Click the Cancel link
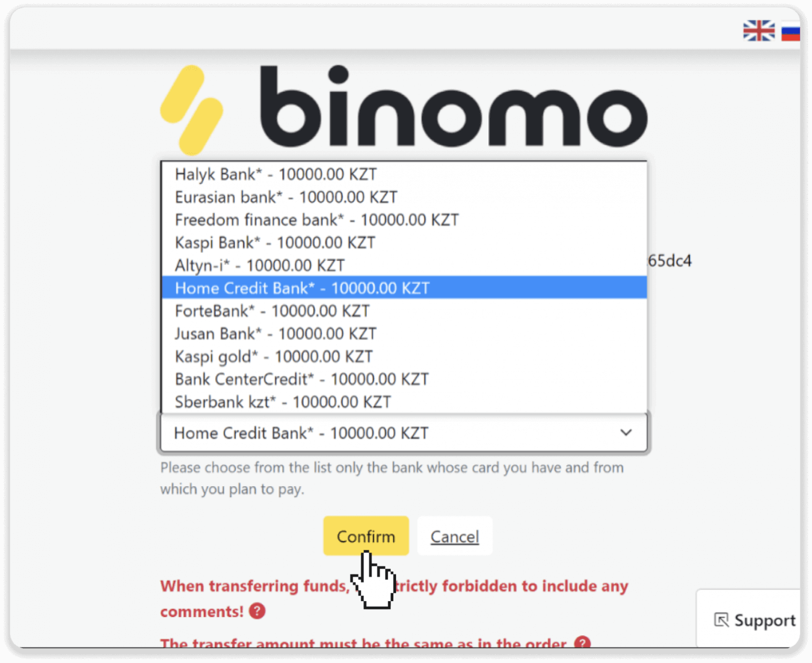This screenshot has width=812, height=663. [x=455, y=536]
